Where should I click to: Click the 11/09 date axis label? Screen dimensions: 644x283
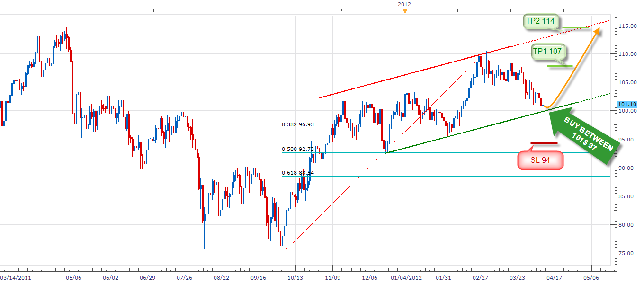[332, 278]
